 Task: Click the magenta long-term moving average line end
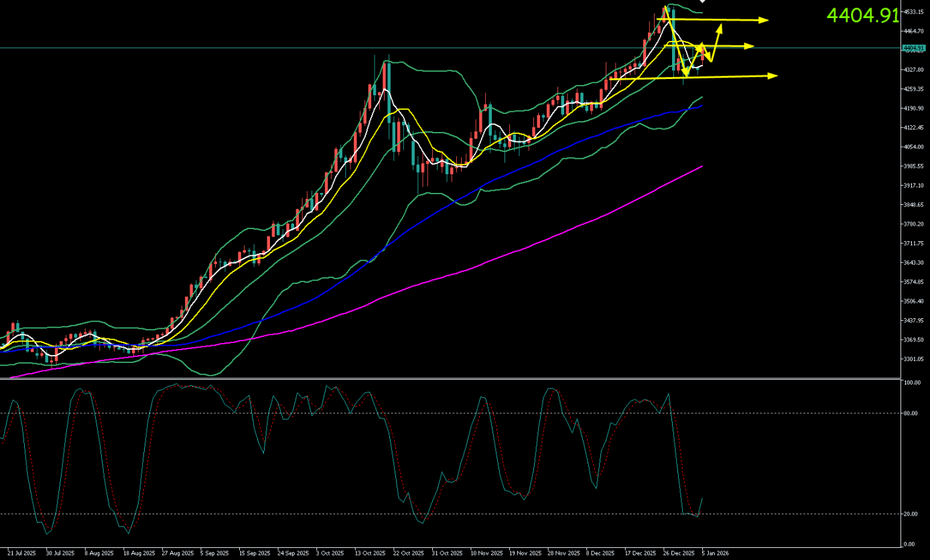(x=702, y=166)
